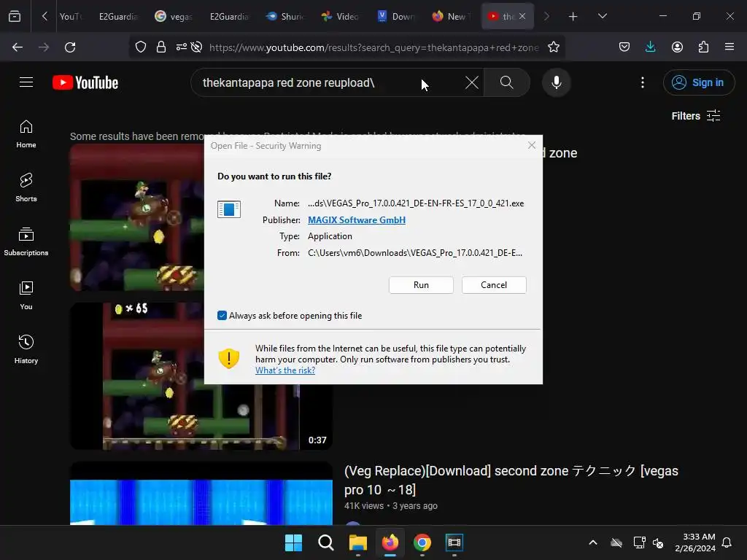Open Subscriptions in the YouTube sidebar

(26, 242)
